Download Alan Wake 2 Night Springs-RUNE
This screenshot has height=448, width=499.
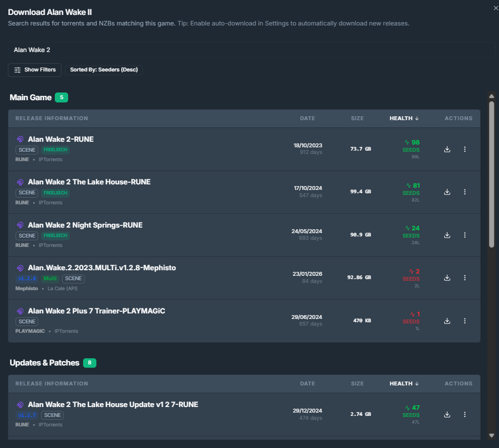pos(447,235)
